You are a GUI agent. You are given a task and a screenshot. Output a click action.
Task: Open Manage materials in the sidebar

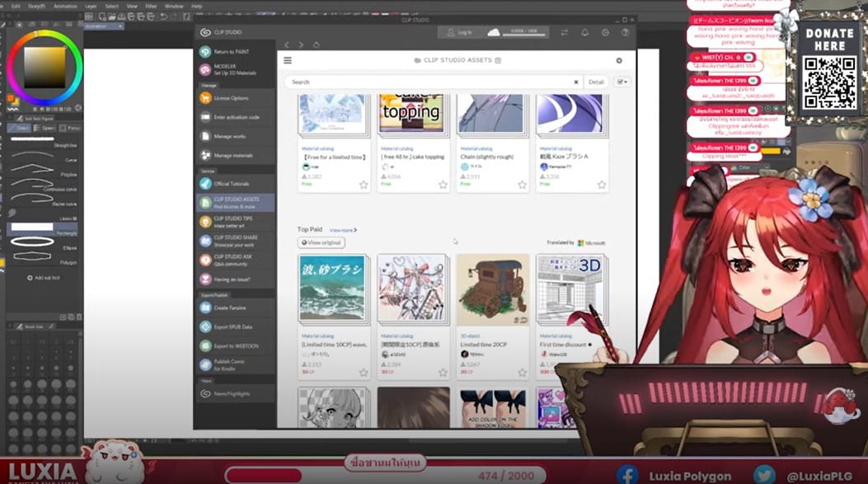[x=235, y=156]
